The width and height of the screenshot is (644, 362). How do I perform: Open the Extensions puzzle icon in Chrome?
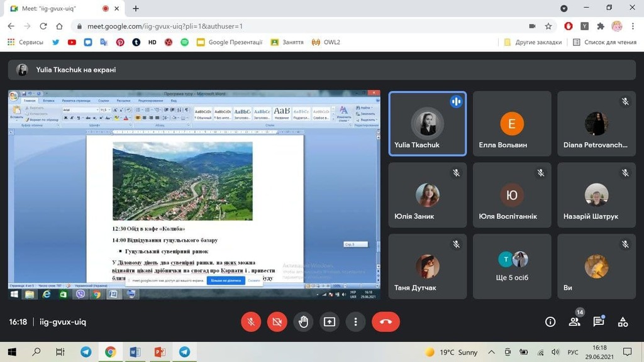pos(601,26)
